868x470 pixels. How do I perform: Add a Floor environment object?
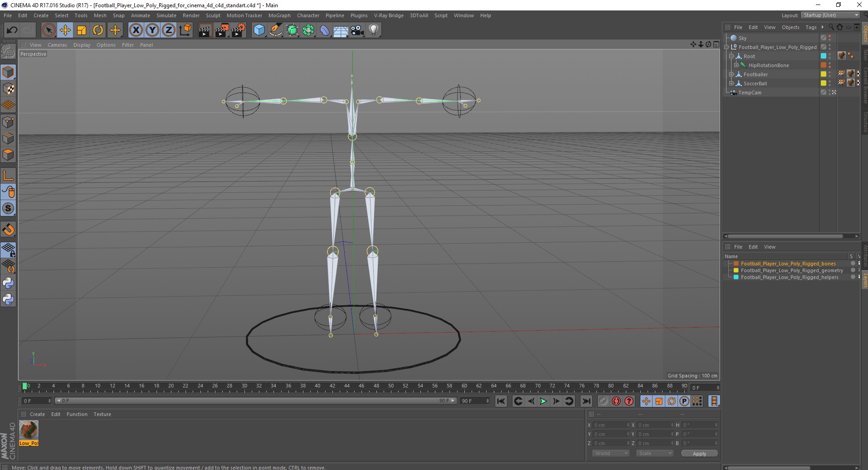341,30
